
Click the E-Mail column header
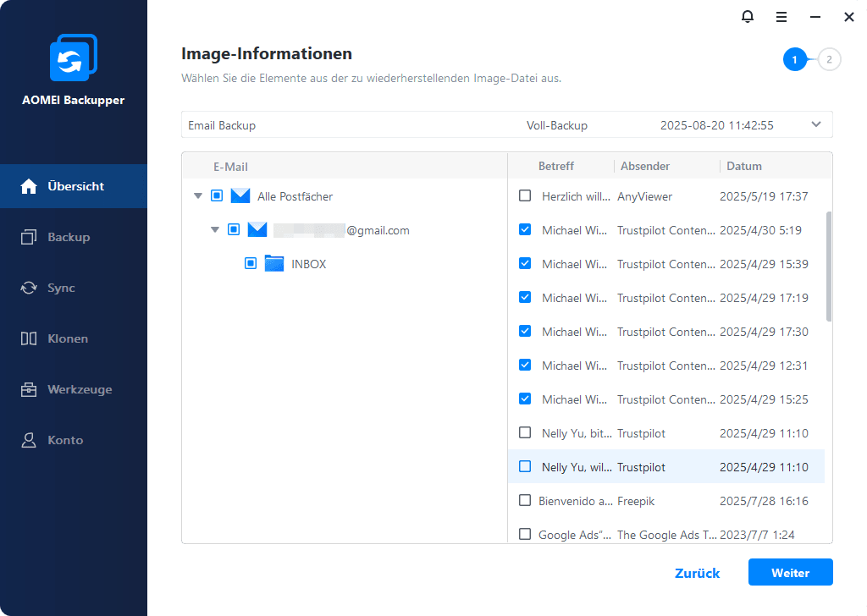(x=230, y=167)
